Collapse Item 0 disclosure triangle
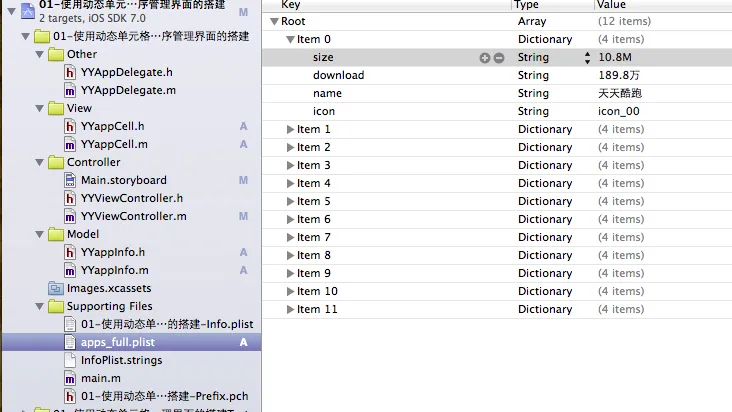 (290, 40)
